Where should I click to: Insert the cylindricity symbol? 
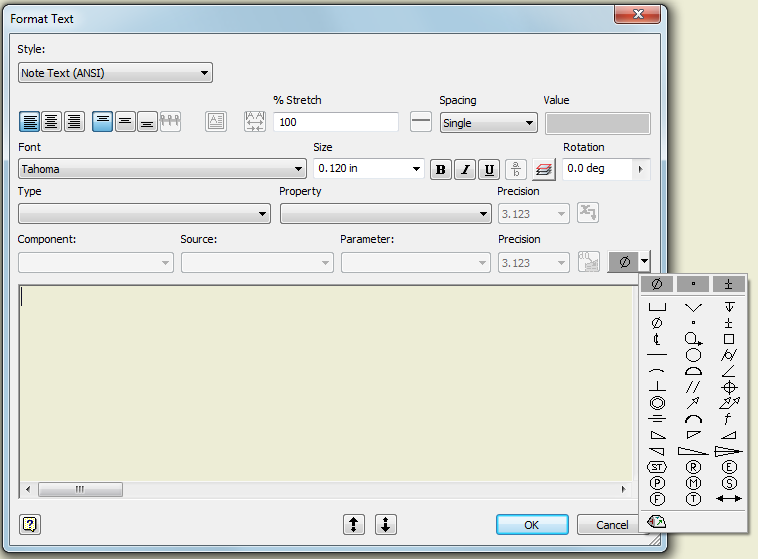[x=729, y=355]
